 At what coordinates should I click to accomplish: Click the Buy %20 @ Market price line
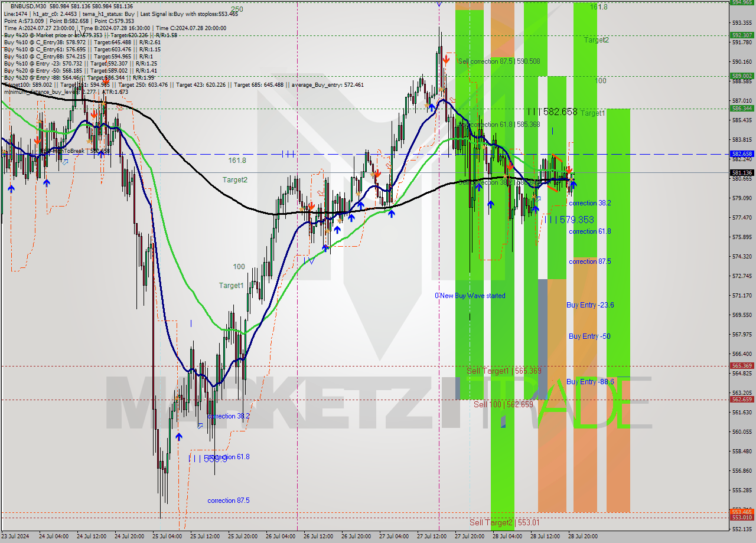[90, 35]
